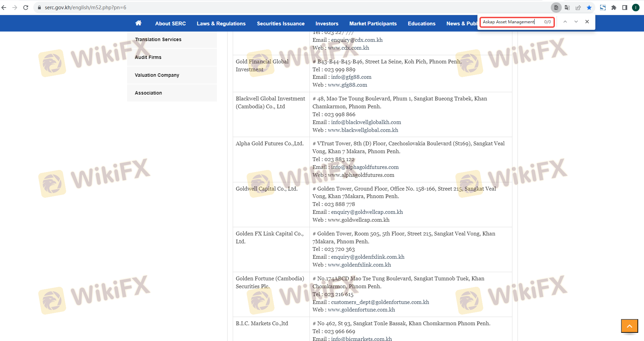Click the orange scroll-to-top arrow button
The height and width of the screenshot is (341, 644).
click(629, 326)
